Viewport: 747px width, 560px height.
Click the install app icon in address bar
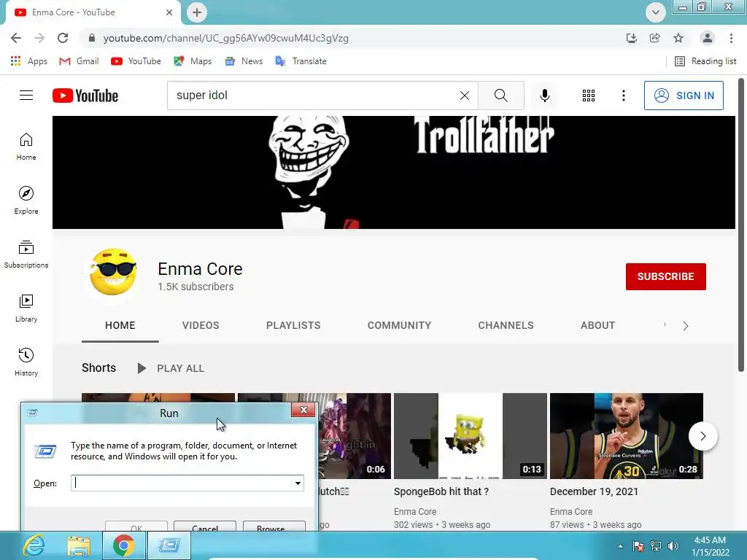(x=632, y=38)
